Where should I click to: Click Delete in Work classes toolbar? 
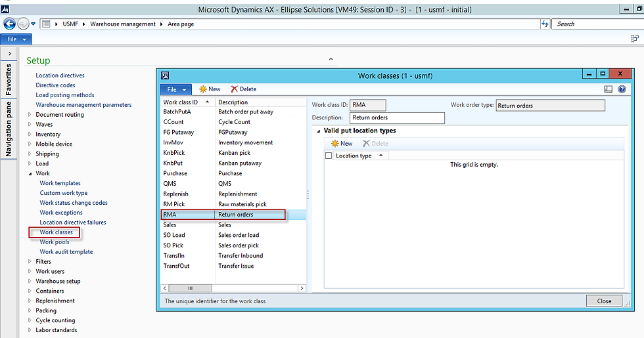pyautogui.click(x=244, y=89)
